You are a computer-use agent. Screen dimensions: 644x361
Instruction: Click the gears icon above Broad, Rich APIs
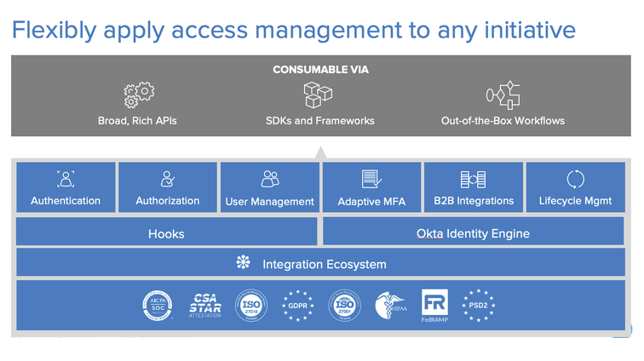137,95
